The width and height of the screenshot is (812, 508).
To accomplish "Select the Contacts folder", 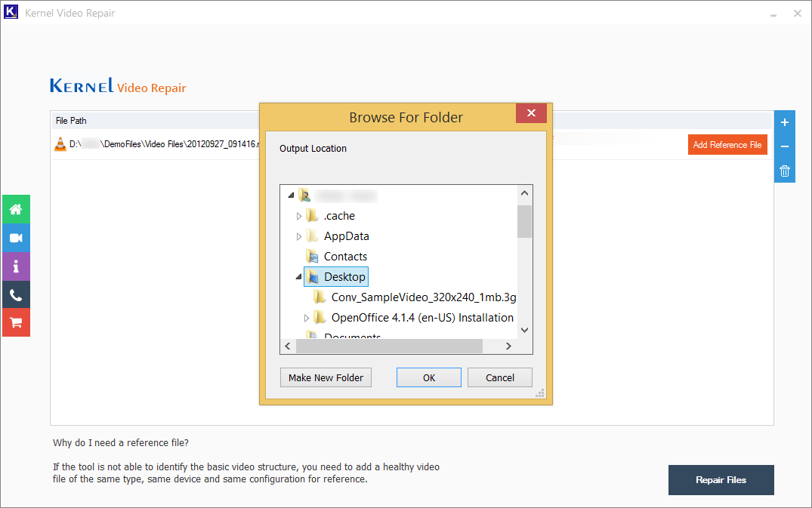I will tap(345, 257).
